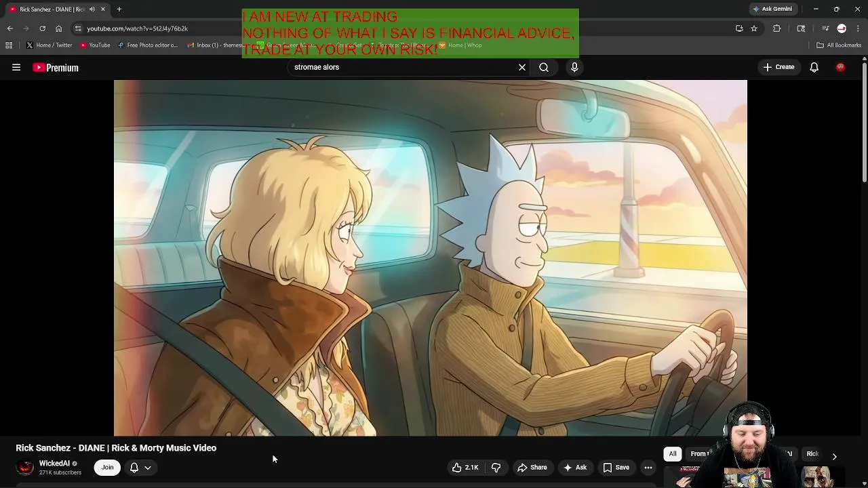Clear the search text with the X
This screenshot has height=488, width=868.
[522, 67]
